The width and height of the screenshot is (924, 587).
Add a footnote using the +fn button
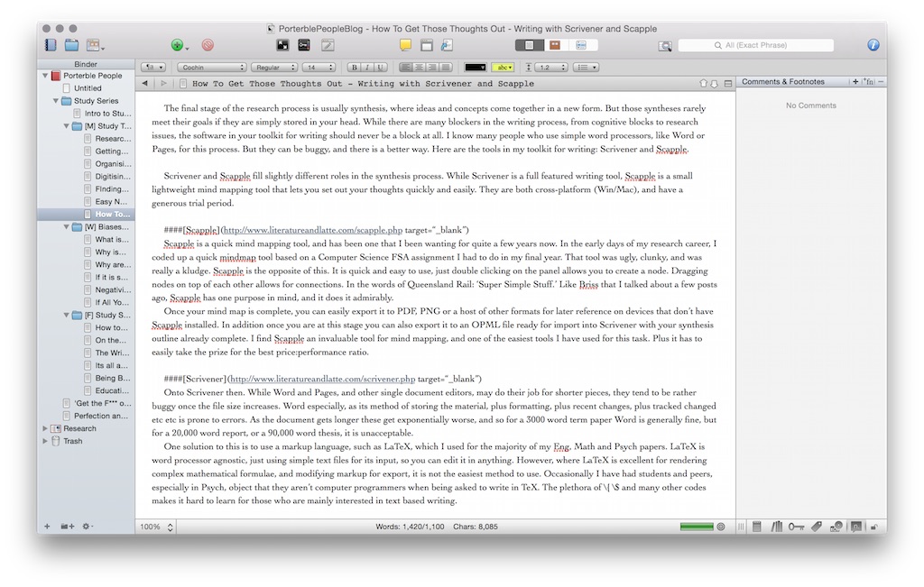coord(868,82)
